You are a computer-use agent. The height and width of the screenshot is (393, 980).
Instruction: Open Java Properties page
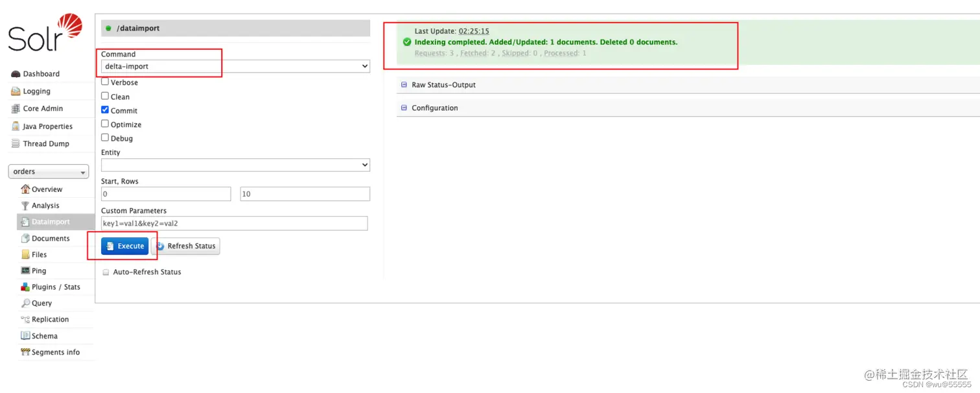tap(48, 126)
